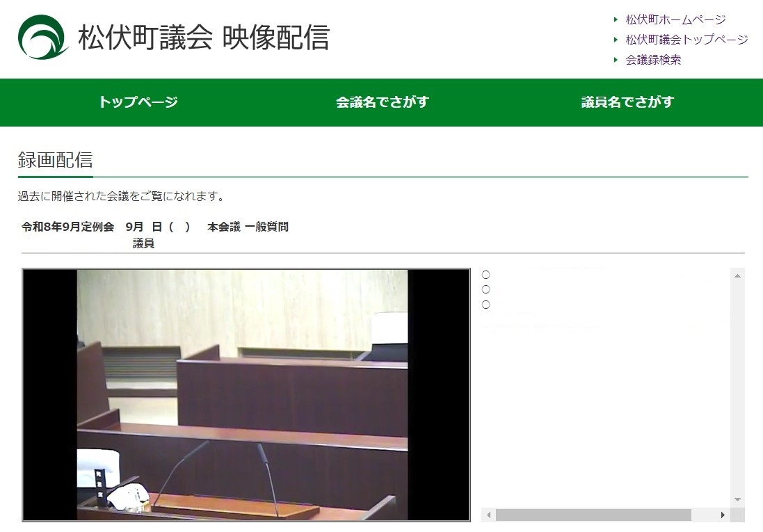
Task: Click the text 過去に開催された会議をご覧になれます。
Action: click(122, 196)
